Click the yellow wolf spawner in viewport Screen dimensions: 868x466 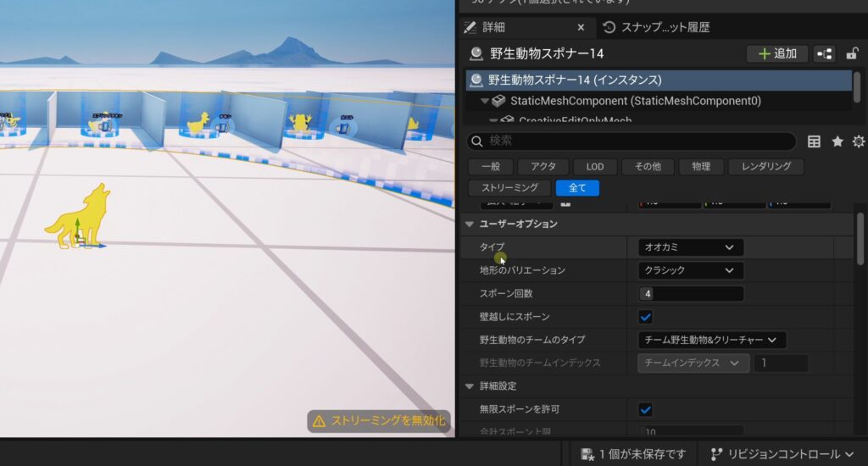(78, 218)
